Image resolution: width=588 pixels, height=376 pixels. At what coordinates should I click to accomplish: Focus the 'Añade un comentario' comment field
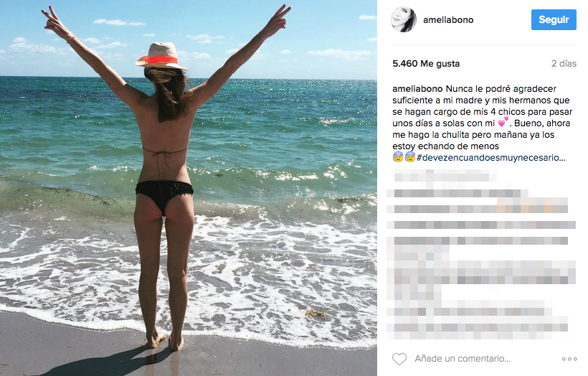pos(463,359)
